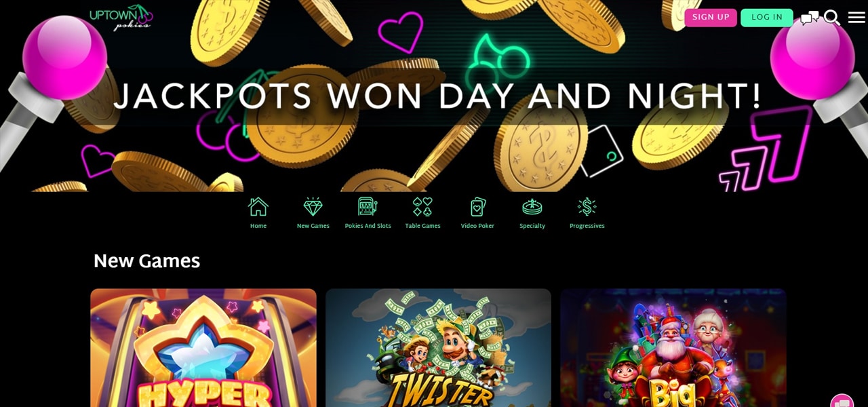Click the Table Games label

422,226
